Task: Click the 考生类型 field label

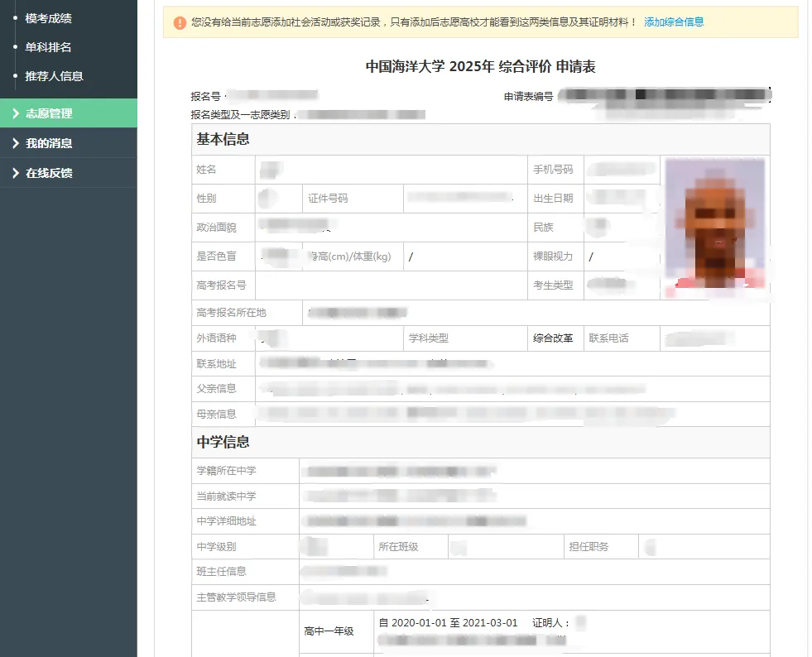Action: click(x=553, y=285)
